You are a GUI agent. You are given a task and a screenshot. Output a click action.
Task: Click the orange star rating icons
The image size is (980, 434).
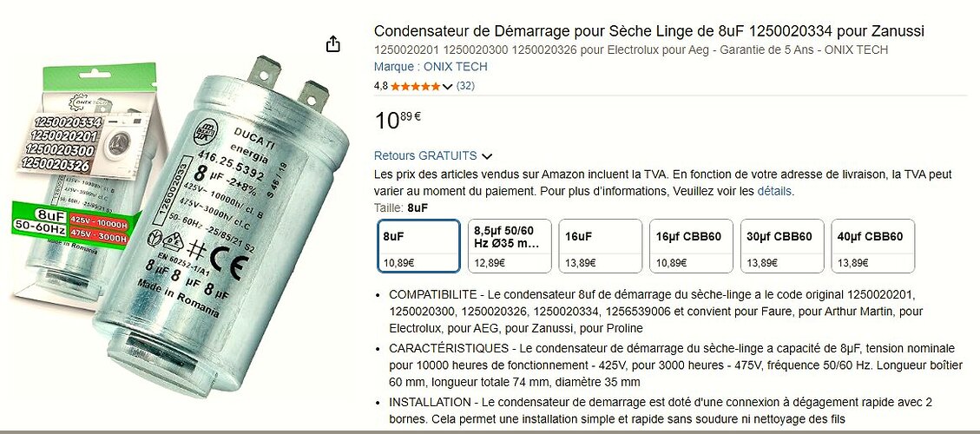416,86
